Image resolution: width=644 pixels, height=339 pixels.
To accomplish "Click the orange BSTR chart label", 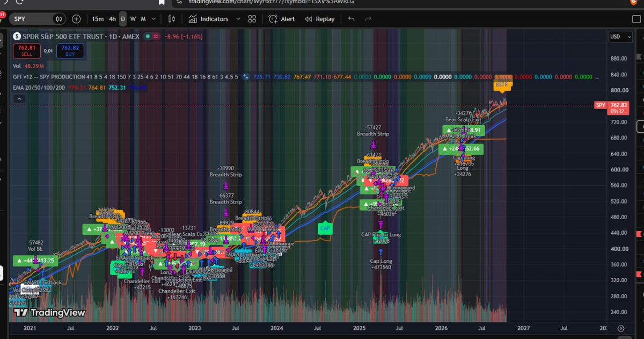I will pos(503,84).
